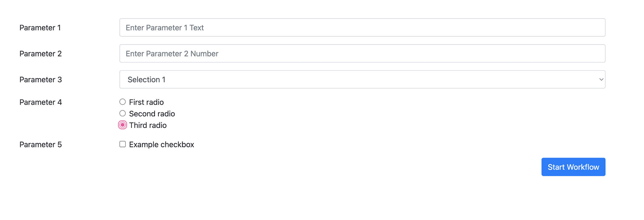The image size is (644, 220).
Task: Click the Second radio label text
Action: click(152, 114)
